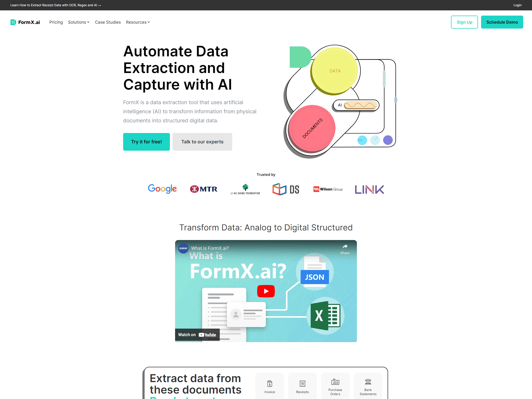Click the DS logo
The height and width of the screenshot is (399, 532).
(x=286, y=189)
